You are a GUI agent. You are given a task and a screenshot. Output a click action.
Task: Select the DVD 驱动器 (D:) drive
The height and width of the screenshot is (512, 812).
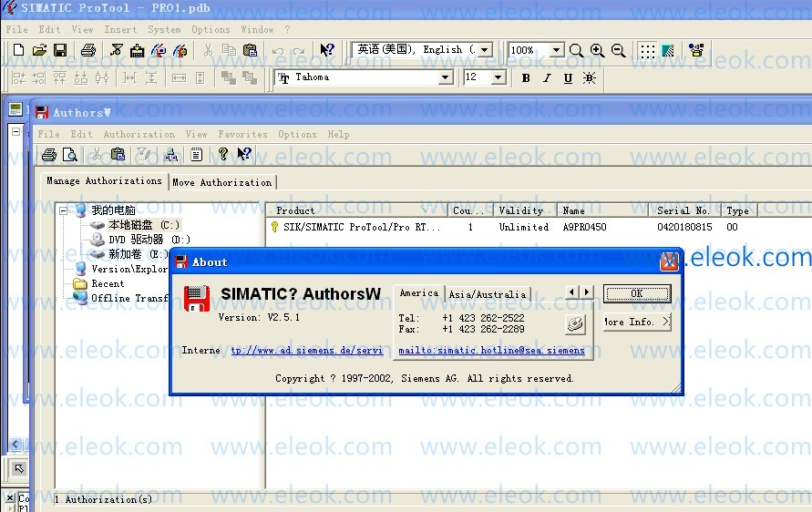149,240
